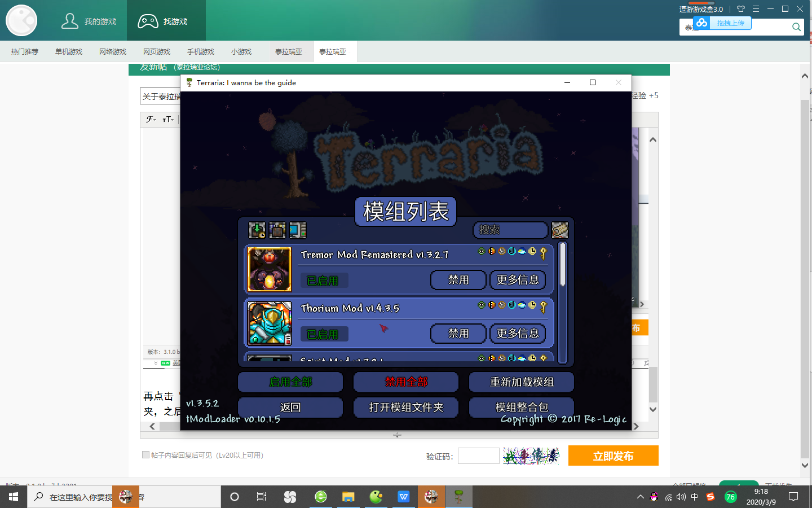Screen dimensions: 812x508
Task: Click the 搜索 mod search field
Action: tap(510, 230)
